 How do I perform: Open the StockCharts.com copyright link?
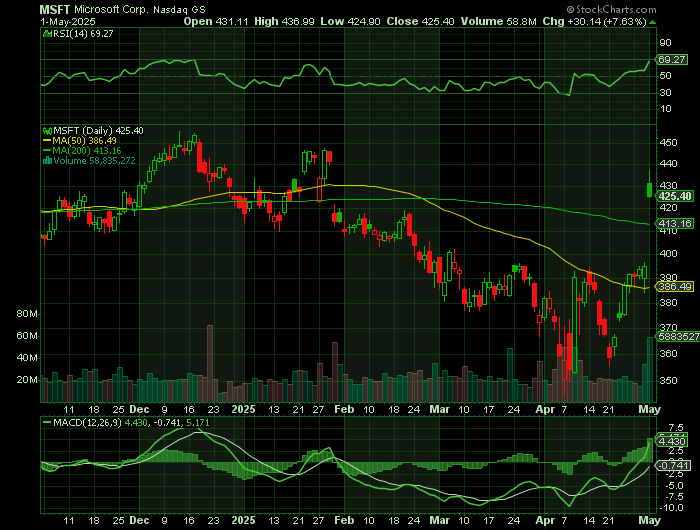[612, 9]
